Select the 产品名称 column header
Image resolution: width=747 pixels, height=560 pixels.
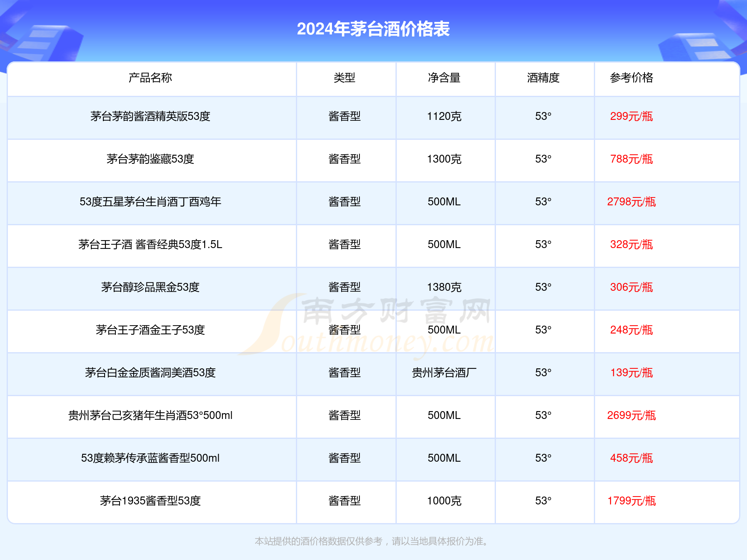(150, 78)
